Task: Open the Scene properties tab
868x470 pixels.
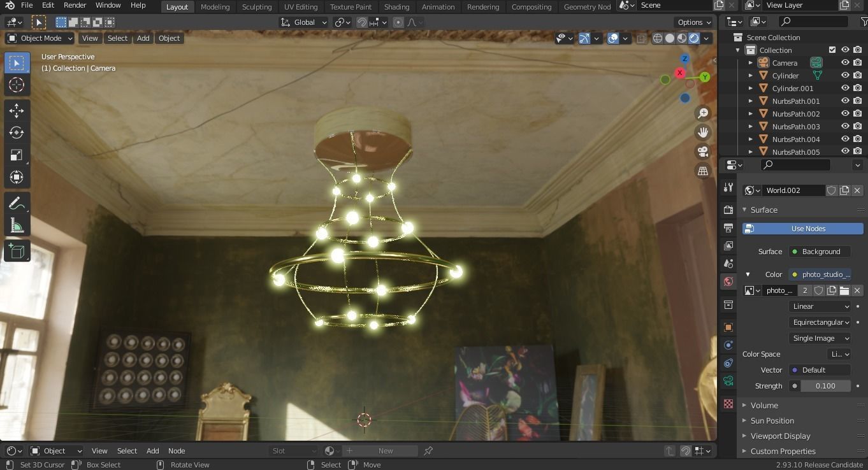Action: pyautogui.click(x=728, y=263)
